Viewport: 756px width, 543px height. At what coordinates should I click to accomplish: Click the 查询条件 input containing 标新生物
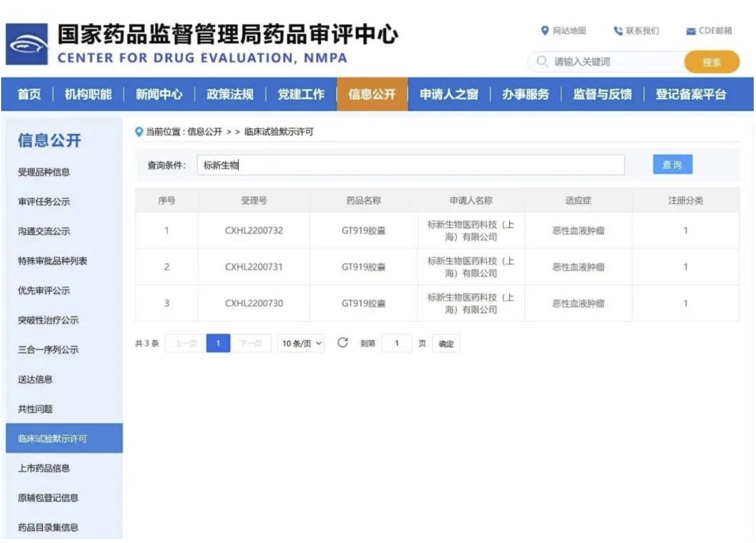(x=411, y=165)
